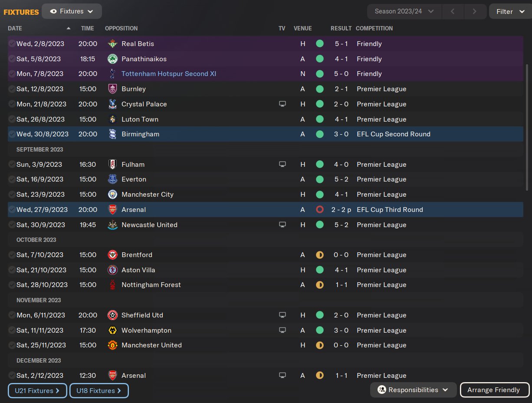Click the Competition column header

374,28
